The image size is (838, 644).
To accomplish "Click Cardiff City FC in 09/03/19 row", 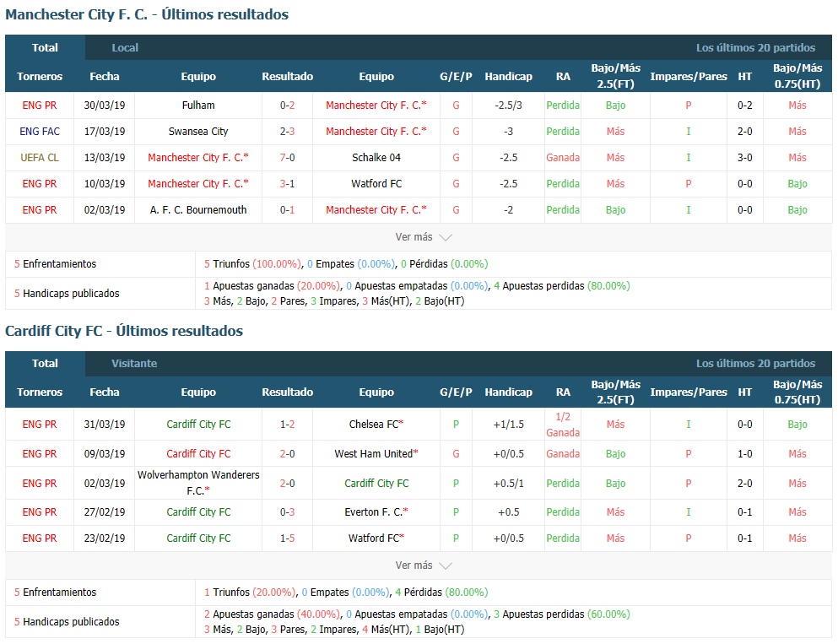I will click(198, 454).
